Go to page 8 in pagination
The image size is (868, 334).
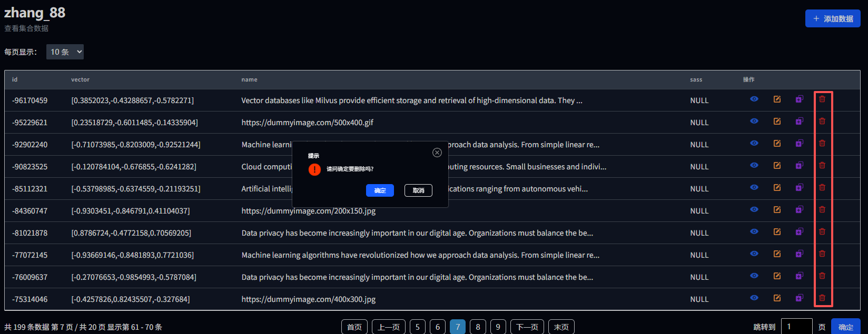pos(478,327)
